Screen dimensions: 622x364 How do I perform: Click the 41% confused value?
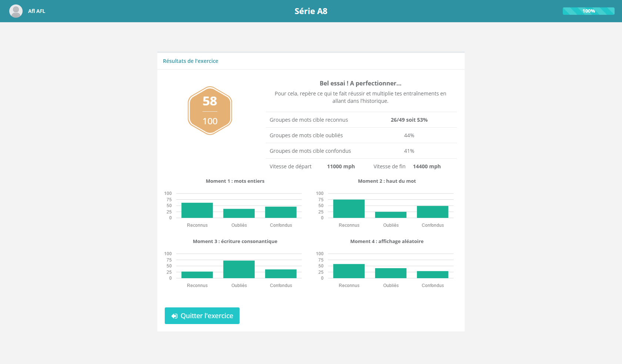pyautogui.click(x=409, y=151)
